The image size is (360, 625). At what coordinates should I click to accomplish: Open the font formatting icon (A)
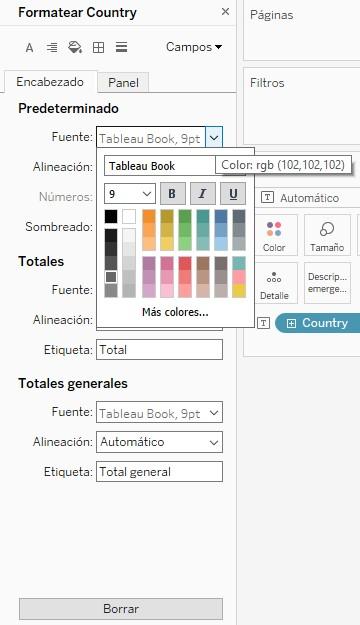point(29,48)
